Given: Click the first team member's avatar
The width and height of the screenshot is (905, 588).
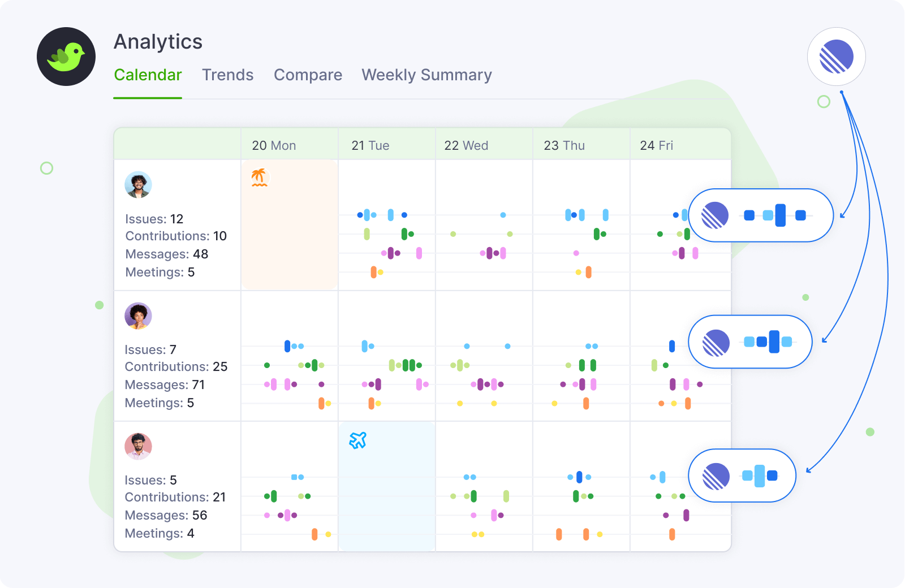Looking at the screenshot, I should [138, 185].
